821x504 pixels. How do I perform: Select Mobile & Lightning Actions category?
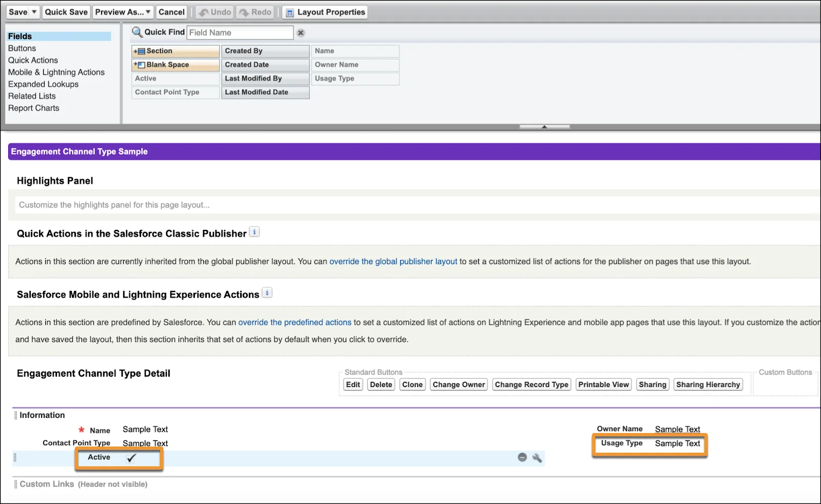pyautogui.click(x=56, y=72)
